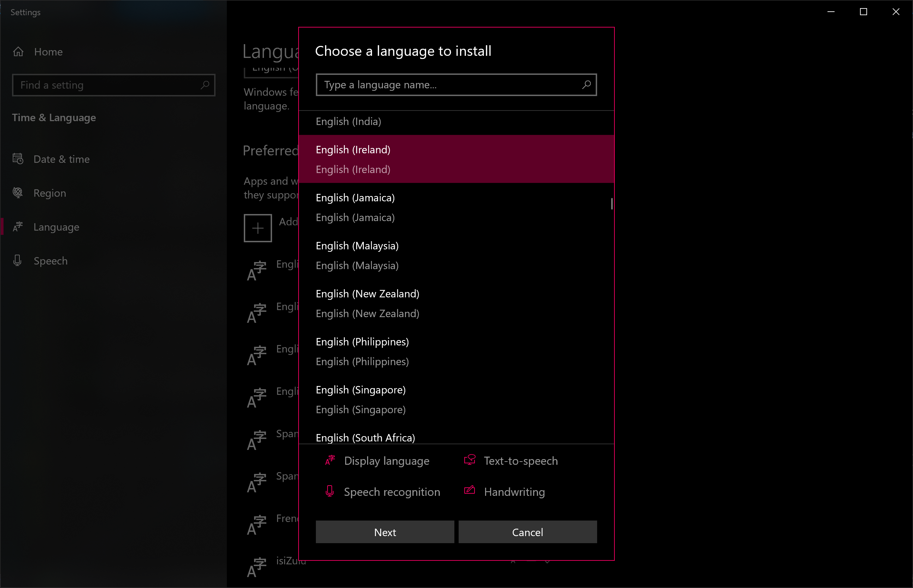Click the Date & time sidebar icon
Viewport: 913px width, 588px height.
tap(19, 158)
